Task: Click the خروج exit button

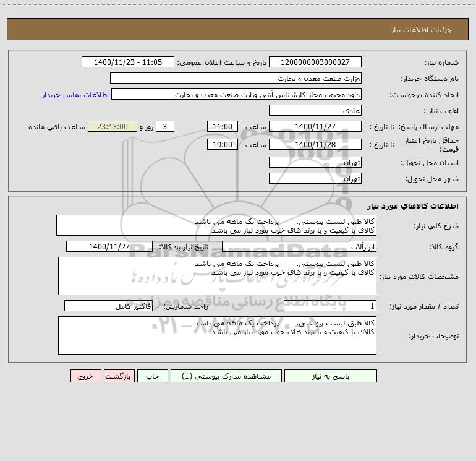Action: 85,376
